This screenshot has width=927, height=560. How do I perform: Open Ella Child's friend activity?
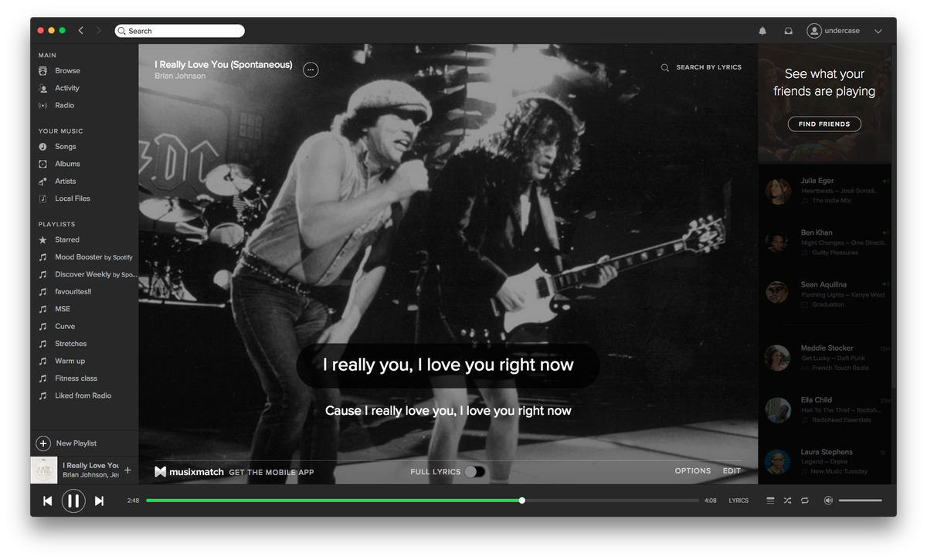(x=824, y=409)
